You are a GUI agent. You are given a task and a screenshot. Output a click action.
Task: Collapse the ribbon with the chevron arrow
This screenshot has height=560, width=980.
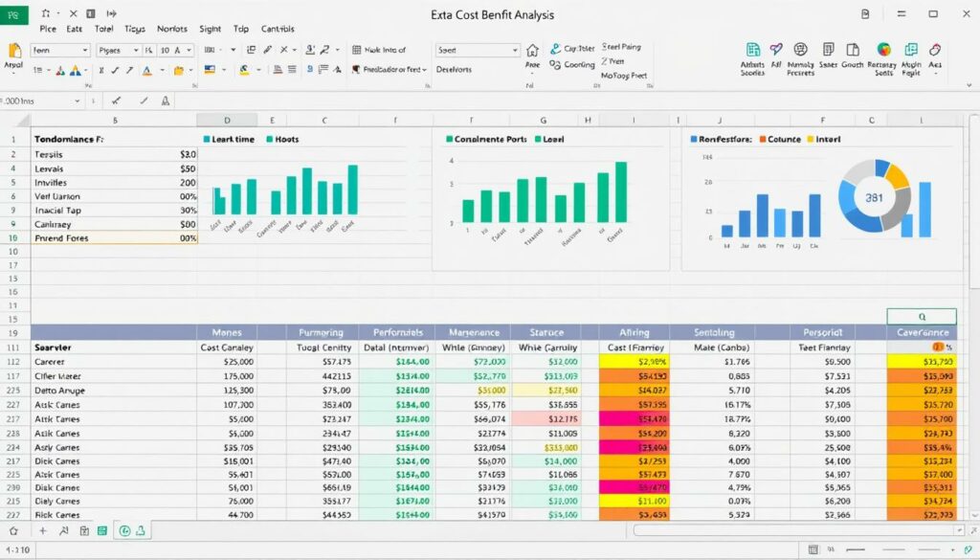click(x=969, y=85)
